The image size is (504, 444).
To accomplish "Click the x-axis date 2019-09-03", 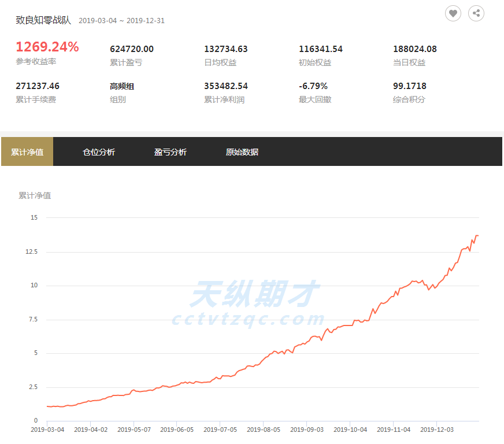I will point(307,430).
